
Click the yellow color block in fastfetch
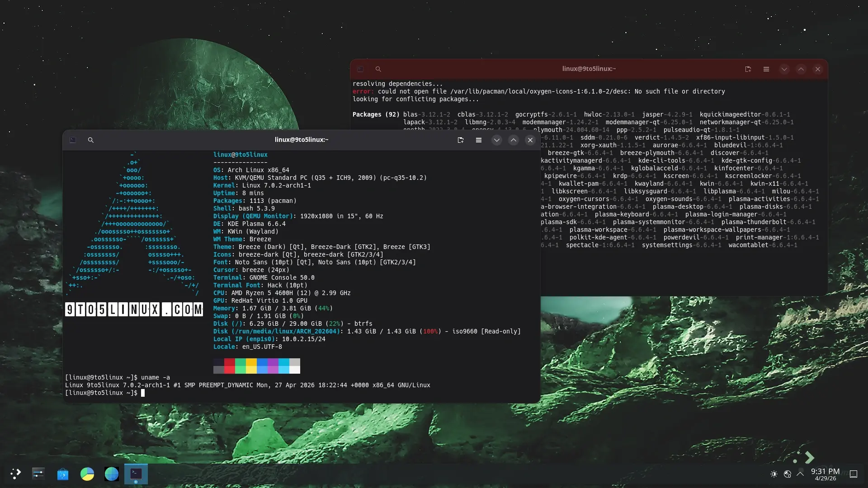pos(251,362)
